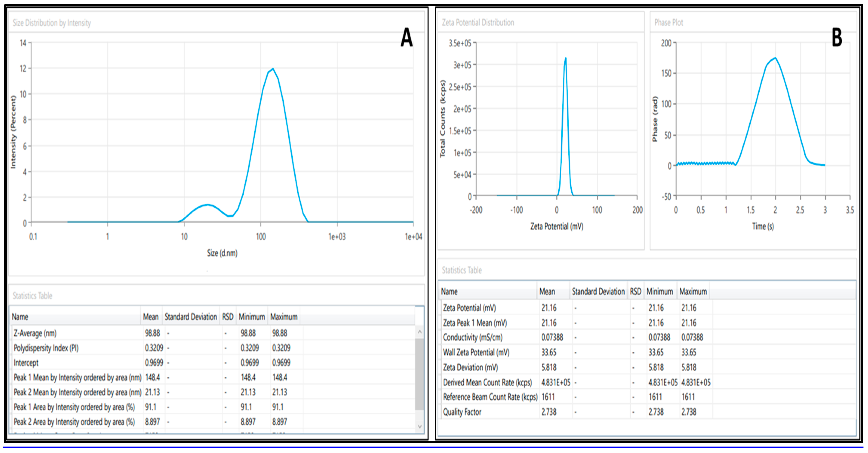Click Maximum column header in zeta table
The width and height of the screenshot is (868, 453).
693,291
